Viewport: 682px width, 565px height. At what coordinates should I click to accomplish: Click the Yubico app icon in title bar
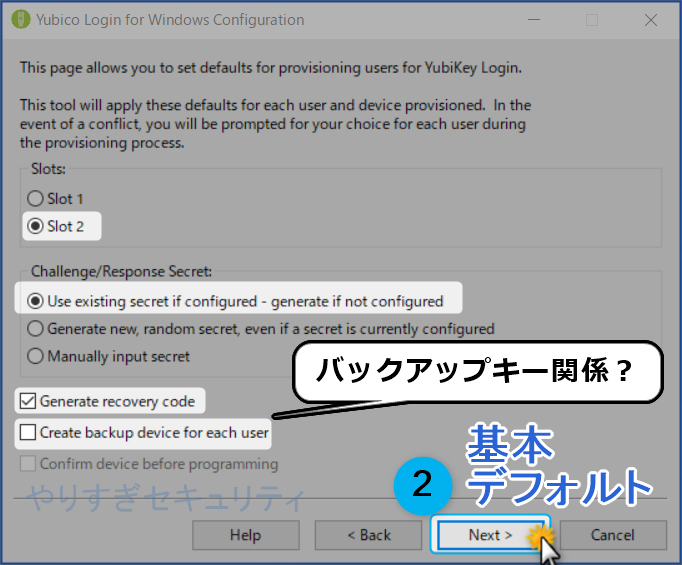tap(20, 20)
